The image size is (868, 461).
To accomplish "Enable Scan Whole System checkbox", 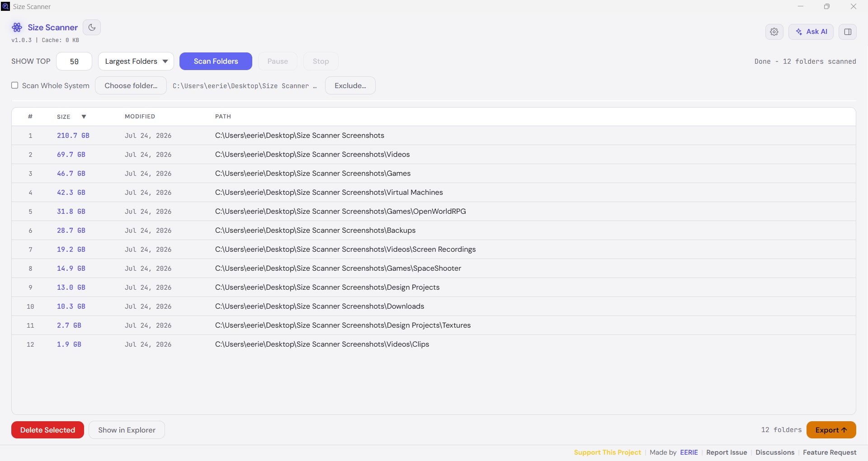I will click(x=15, y=85).
